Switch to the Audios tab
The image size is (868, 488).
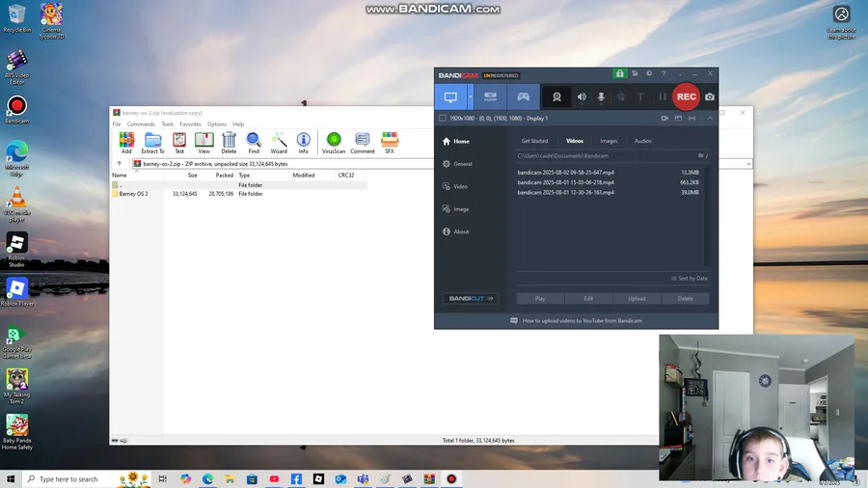(642, 141)
